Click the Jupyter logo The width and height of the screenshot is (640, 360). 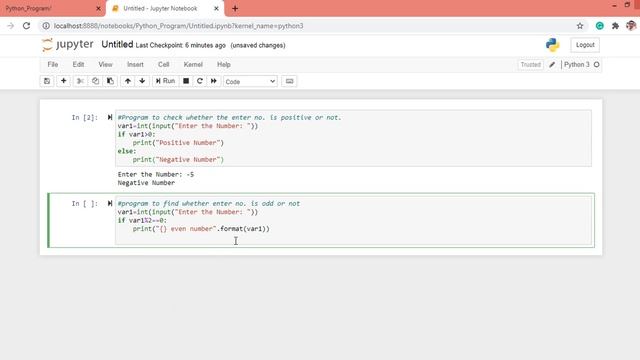(x=68, y=44)
